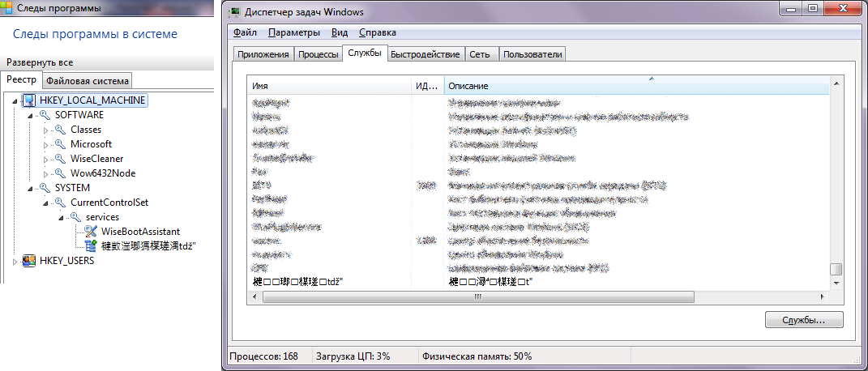Click the Classes registry key icon
Screen dimensions: 868x371
[60, 130]
